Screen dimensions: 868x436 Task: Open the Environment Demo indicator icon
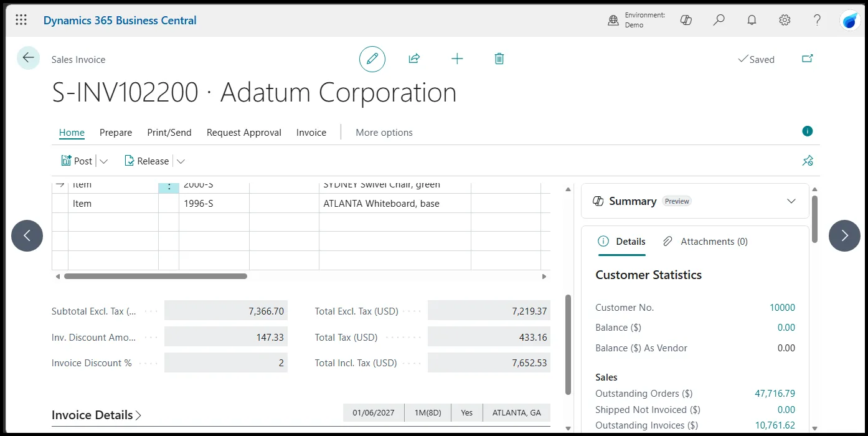(x=613, y=21)
